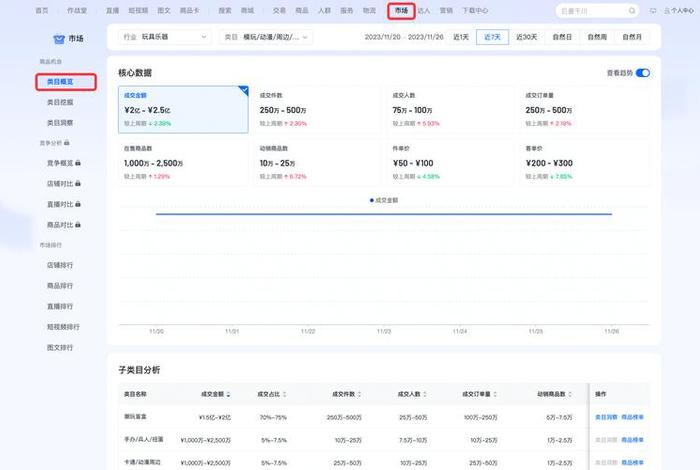
Task: Select the 成交件数 metric card
Action: 317,110
